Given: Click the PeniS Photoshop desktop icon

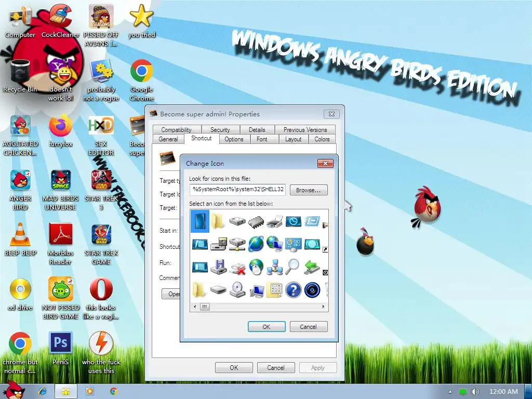Looking at the screenshot, I should pos(60,349).
